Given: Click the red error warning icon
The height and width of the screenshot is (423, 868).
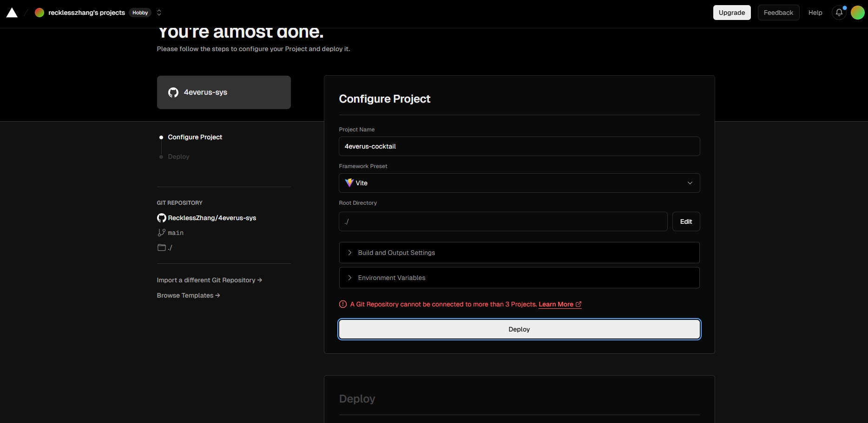Looking at the screenshot, I should coord(343,304).
